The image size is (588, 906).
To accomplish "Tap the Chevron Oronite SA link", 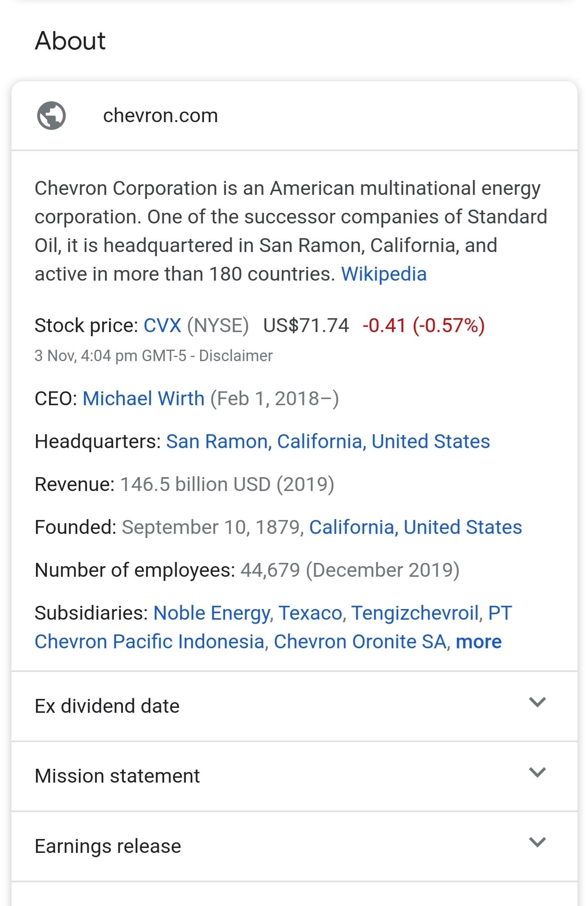I will click(360, 641).
